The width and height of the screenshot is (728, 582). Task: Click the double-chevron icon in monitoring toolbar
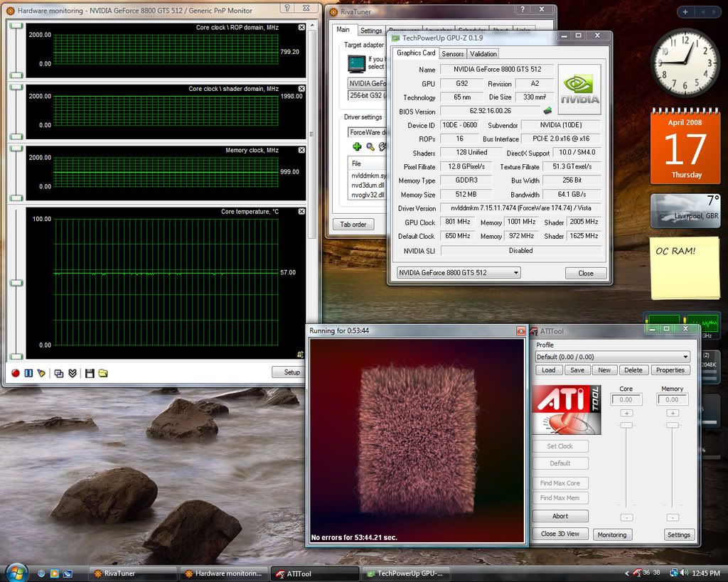73,372
